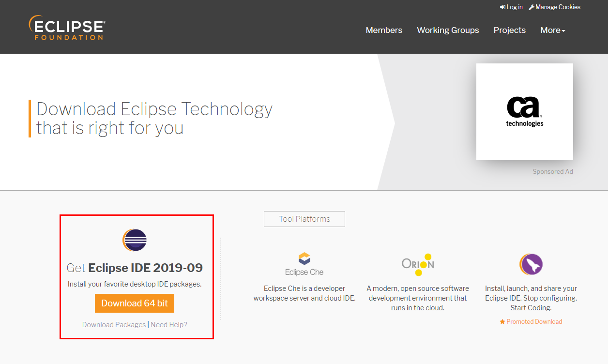Click the Orion cloud description text
This screenshot has height=364, width=608.
tap(418, 298)
